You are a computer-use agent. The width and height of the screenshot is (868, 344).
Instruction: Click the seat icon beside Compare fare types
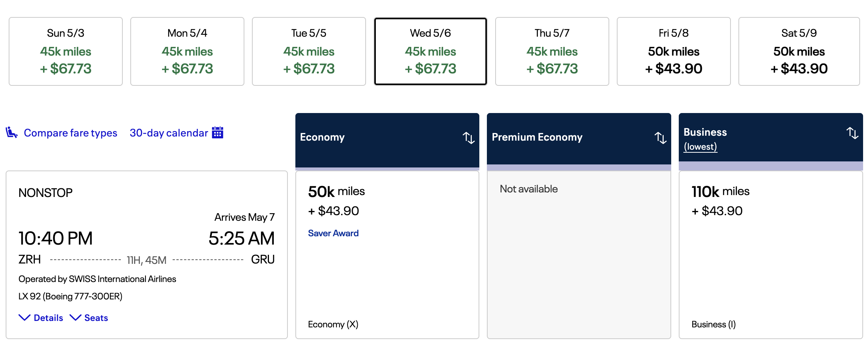12,133
